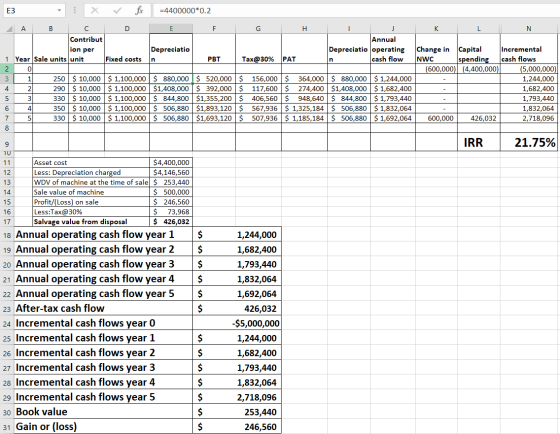Screen dimensions: 560x434
Task: Click the formula bar with =4400000*0.2
Action: point(356,10)
